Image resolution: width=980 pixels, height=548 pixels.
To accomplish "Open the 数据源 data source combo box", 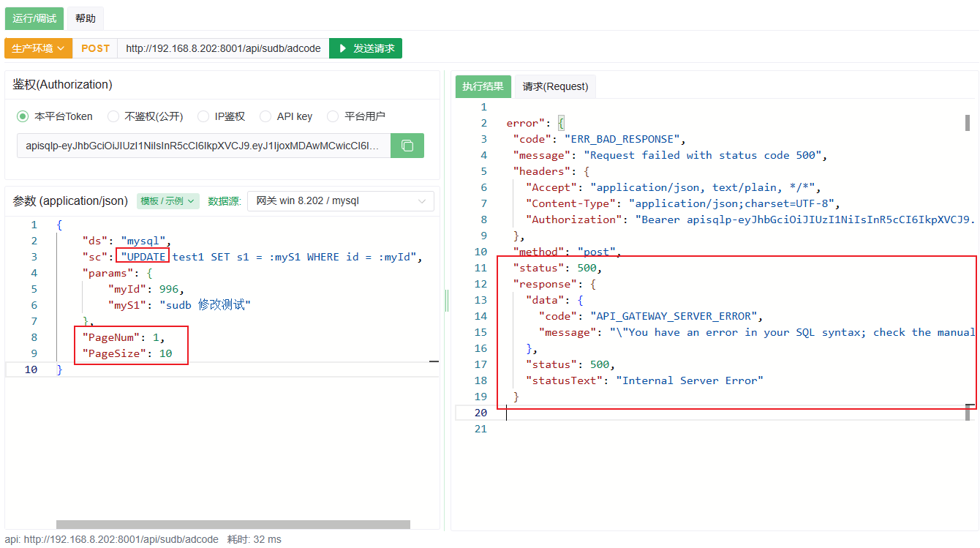I will click(341, 201).
